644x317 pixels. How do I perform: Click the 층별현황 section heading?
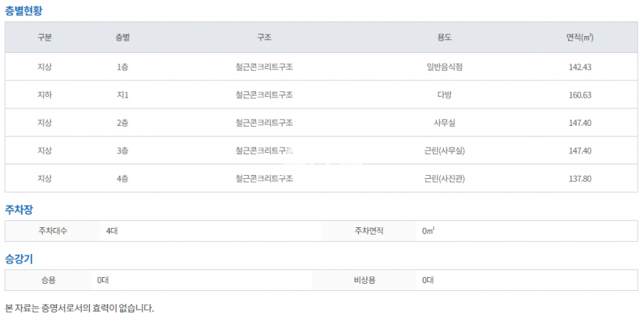(x=24, y=11)
